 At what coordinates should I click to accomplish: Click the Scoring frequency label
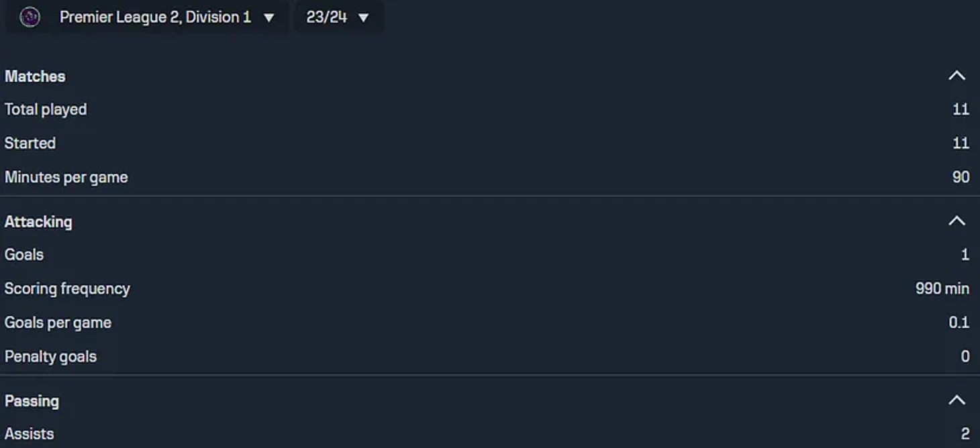67,288
